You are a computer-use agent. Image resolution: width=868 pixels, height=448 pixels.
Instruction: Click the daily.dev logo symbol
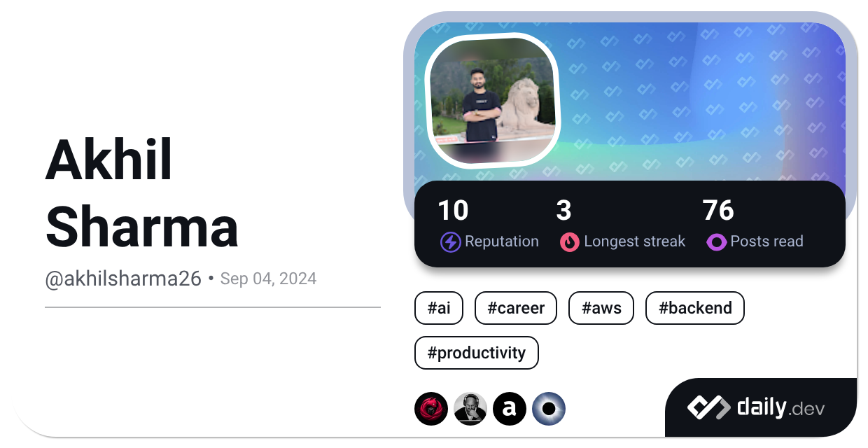[708, 407]
